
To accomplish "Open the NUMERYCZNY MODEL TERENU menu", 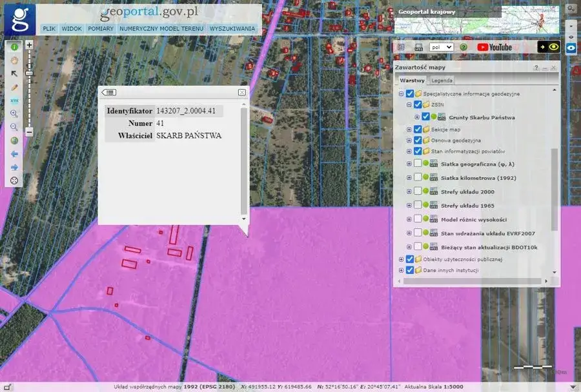I will pos(161,28).
